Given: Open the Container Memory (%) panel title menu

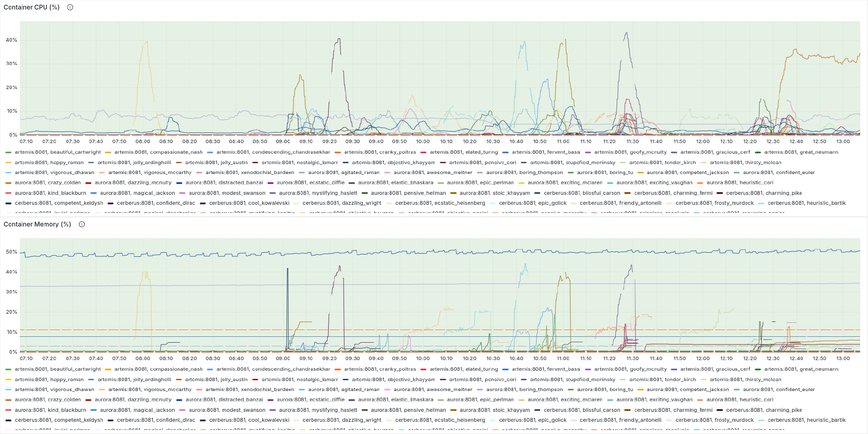Looking at the screenshot, I should [x=38, y=224].
